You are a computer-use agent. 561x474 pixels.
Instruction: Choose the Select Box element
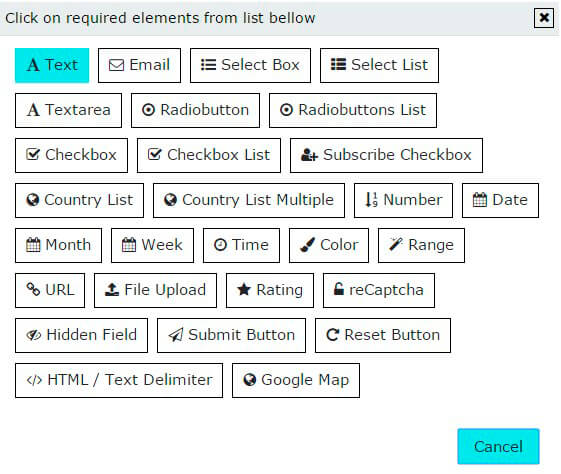coord(250,65)
